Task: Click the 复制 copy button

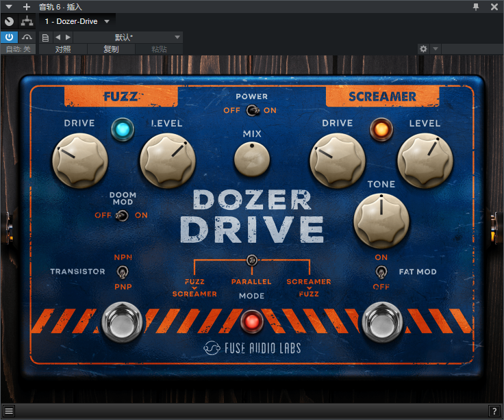Action: 111,49
